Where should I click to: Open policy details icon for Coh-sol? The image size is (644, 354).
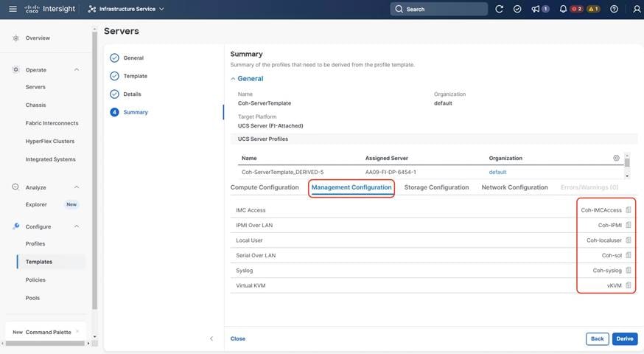pyautogui.click(x=629, y=255)
